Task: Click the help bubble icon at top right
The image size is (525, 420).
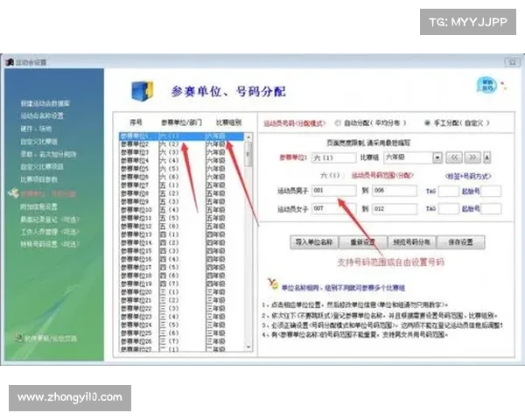Action: pos(486,85)
